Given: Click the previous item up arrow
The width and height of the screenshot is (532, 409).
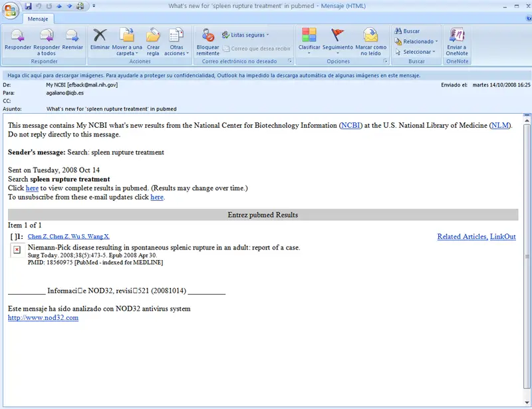Looking at the screenshot, I should pos(59,6).
